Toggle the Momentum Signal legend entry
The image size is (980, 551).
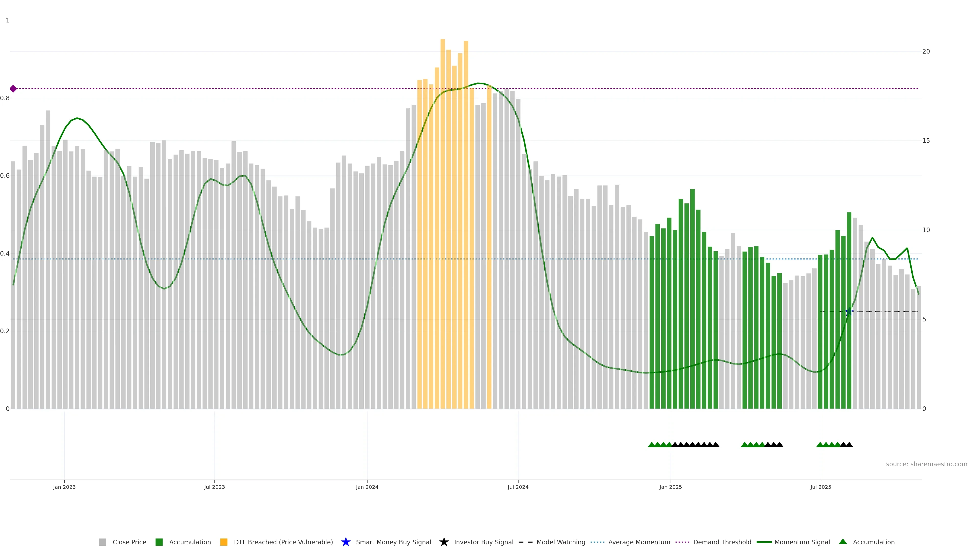click(802, 542)
